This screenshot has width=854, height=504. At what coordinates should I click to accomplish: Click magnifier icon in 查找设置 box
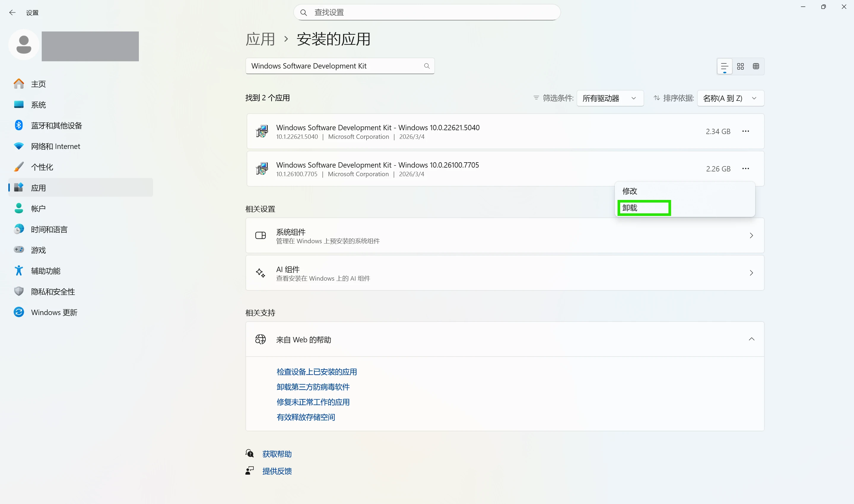(x=304, y=12)
